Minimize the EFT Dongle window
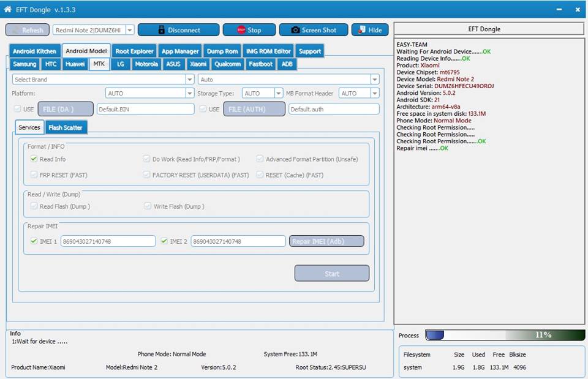 click(x=559, y=9)
